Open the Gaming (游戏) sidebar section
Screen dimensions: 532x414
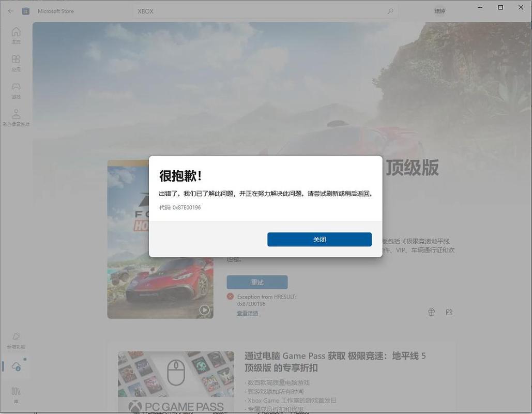click(x=16, y=91)
